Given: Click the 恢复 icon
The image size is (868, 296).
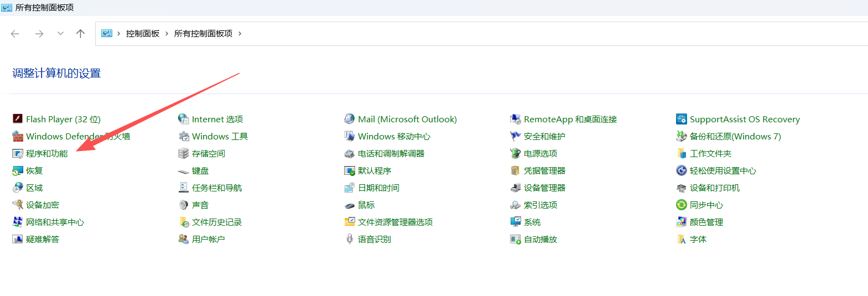Looking at the screenshot, I should point(18,170).
